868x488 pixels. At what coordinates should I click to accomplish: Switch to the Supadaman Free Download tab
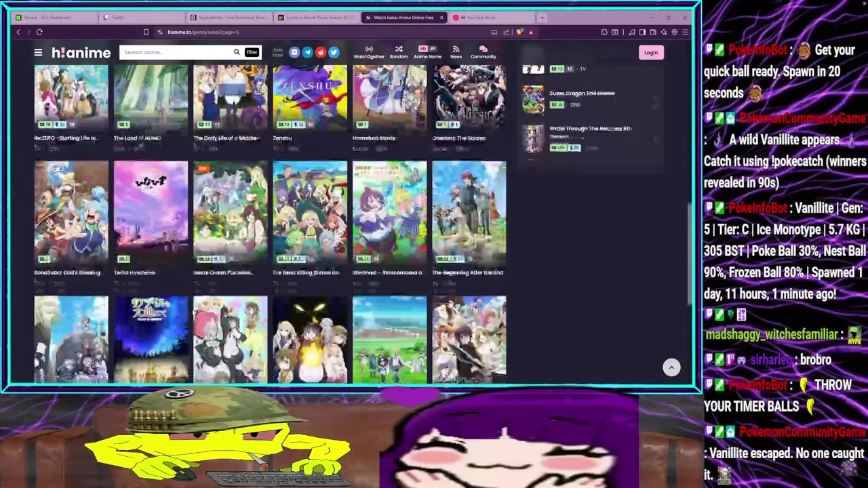(x=229, y=18)
